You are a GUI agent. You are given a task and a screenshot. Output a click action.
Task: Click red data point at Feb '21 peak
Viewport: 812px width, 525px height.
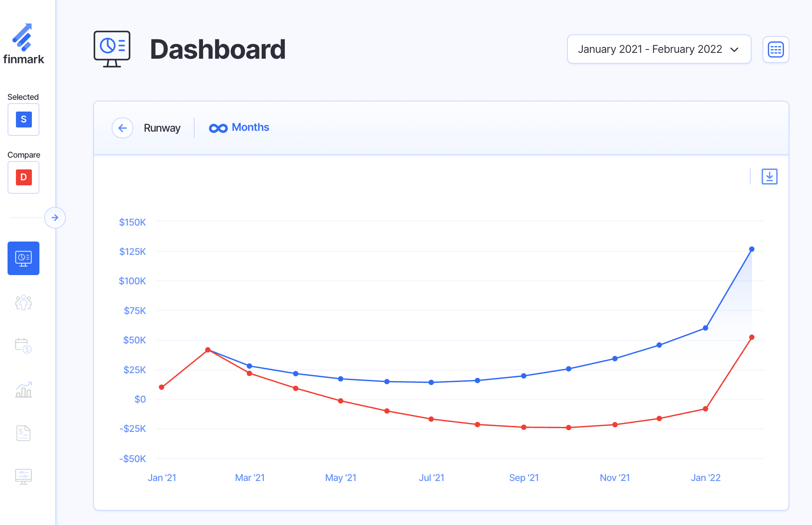pos(208,350)
